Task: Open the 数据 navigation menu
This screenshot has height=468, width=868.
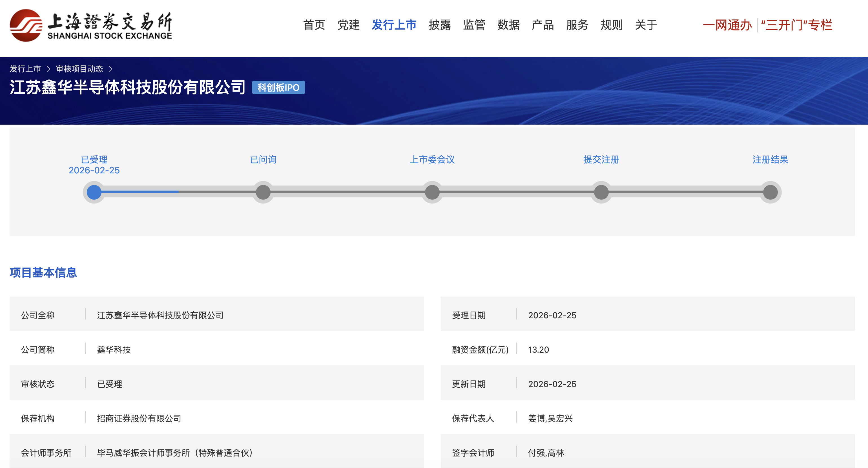Action: click(x=508, y=25)
